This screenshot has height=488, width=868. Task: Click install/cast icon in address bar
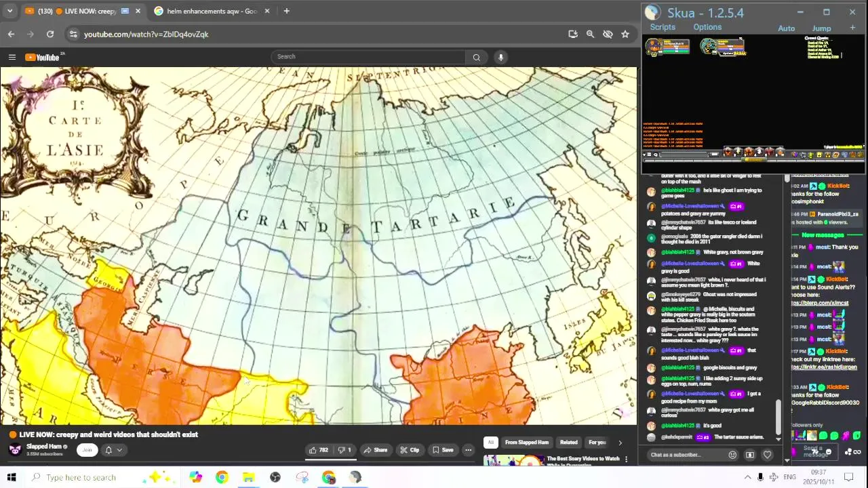(573, 34)
